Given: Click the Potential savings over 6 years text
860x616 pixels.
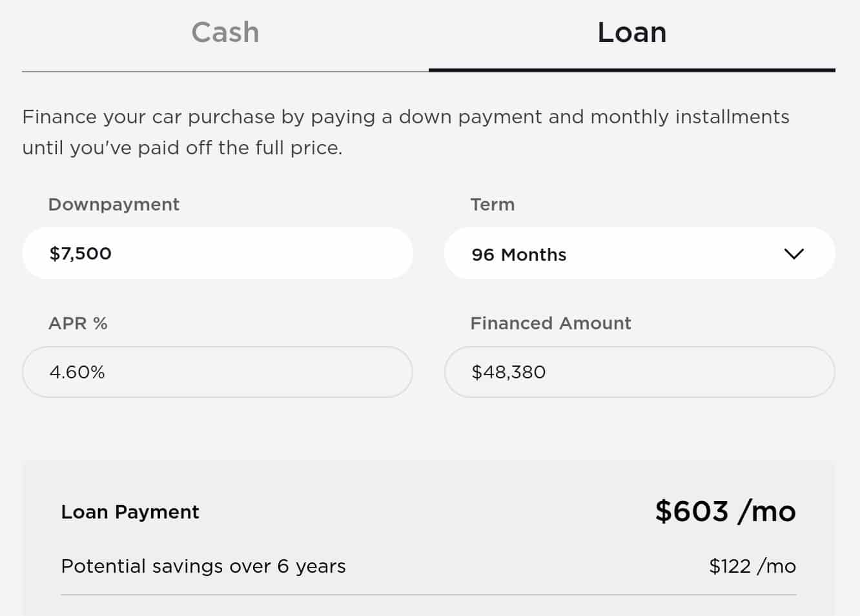Looking at the screenshot, I should [x=203, y=566].
